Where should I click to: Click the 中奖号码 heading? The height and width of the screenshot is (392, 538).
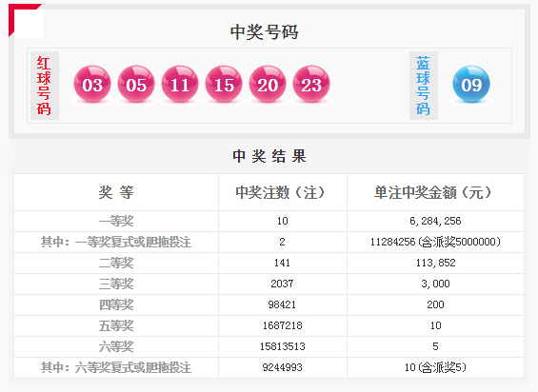264,32
